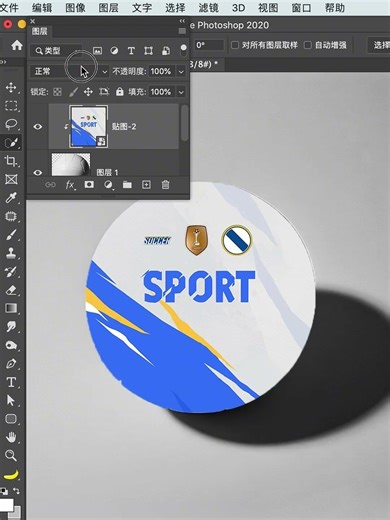Image resolution: width=390 pixels, height=520 pixels.
Task: Filter layers by pixel layers
Action: tap(97, 51)
